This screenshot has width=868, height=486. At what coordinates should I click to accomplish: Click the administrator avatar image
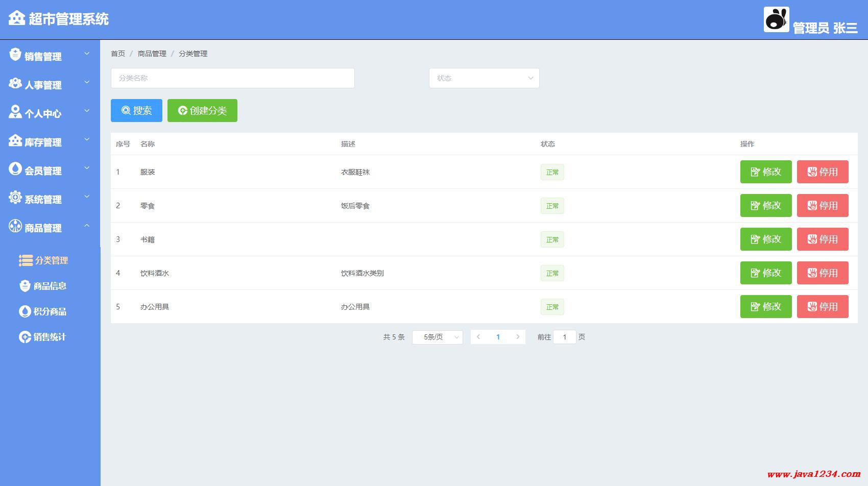coord(776,19)
